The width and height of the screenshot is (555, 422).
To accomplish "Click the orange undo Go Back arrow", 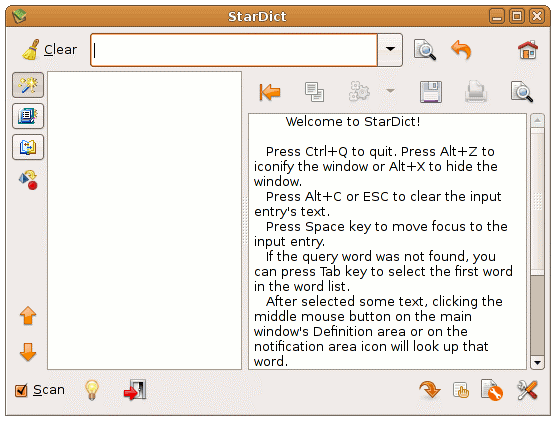I will coord(462,50).
